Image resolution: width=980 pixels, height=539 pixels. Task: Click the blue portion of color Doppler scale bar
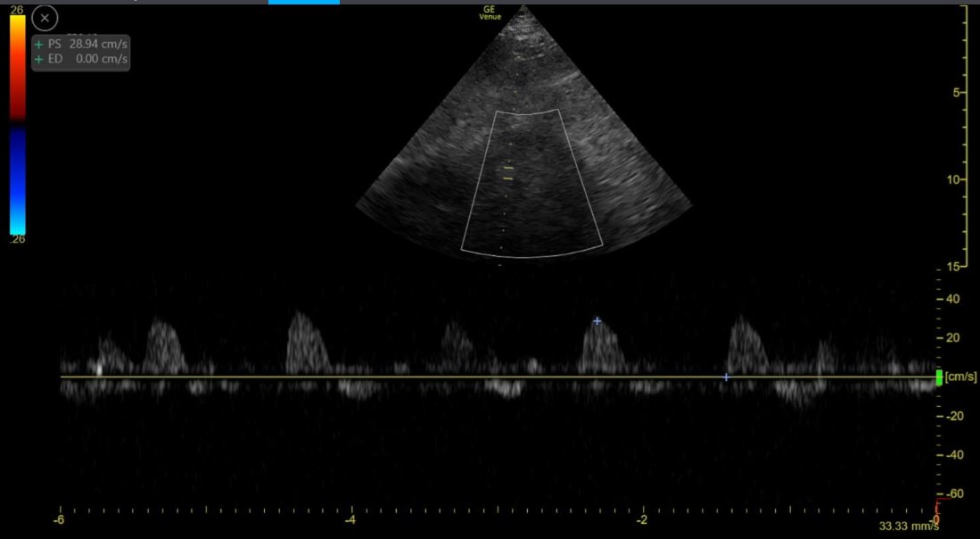[x=18, y=181]
